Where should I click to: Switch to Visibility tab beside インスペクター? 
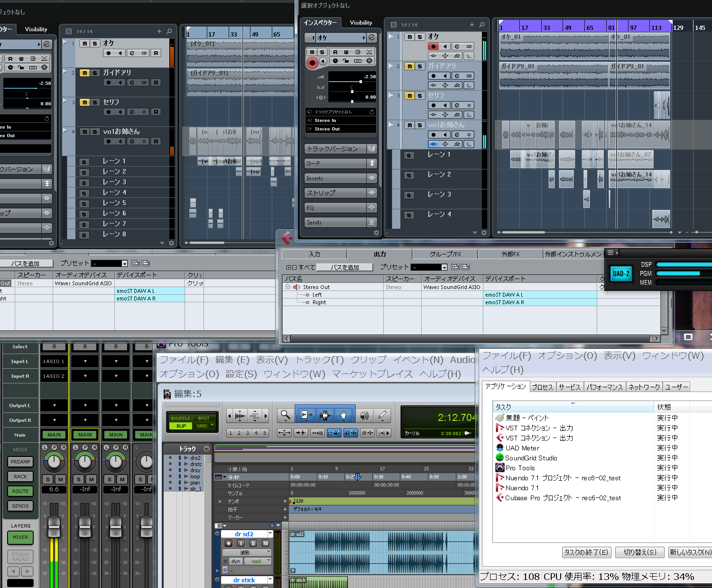coord(361,23)
